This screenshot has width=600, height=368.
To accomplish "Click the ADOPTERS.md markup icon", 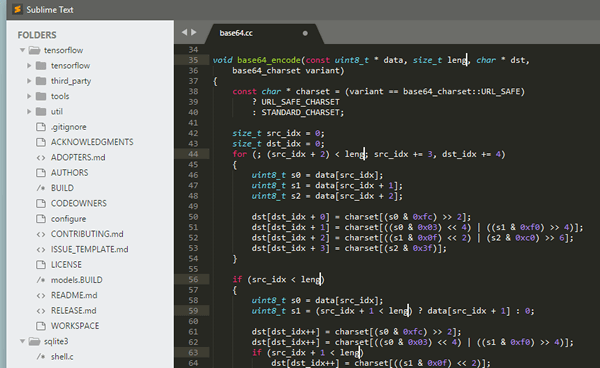I will [x=41, y=157].
